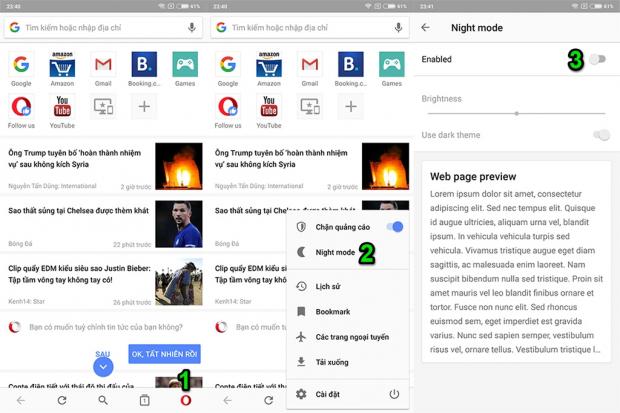620x413 pixels.
Task: Open Lịch sử history from the menu
Action: 329,286
